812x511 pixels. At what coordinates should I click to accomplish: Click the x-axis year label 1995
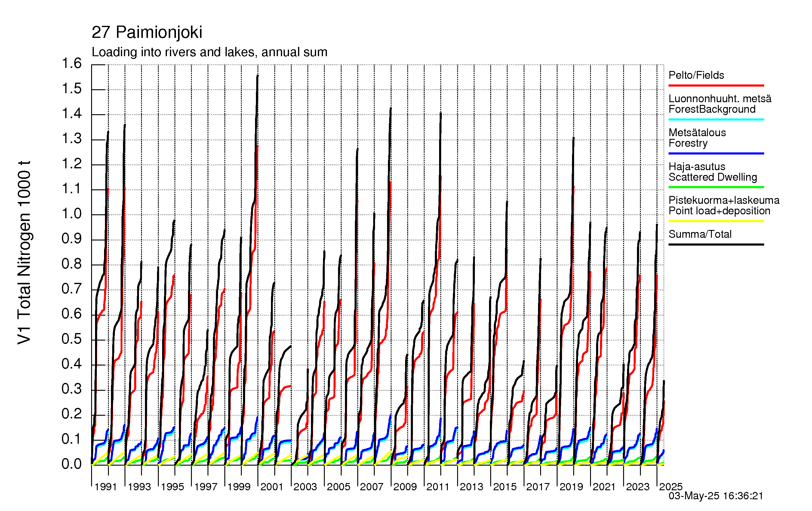click(172, 487)
